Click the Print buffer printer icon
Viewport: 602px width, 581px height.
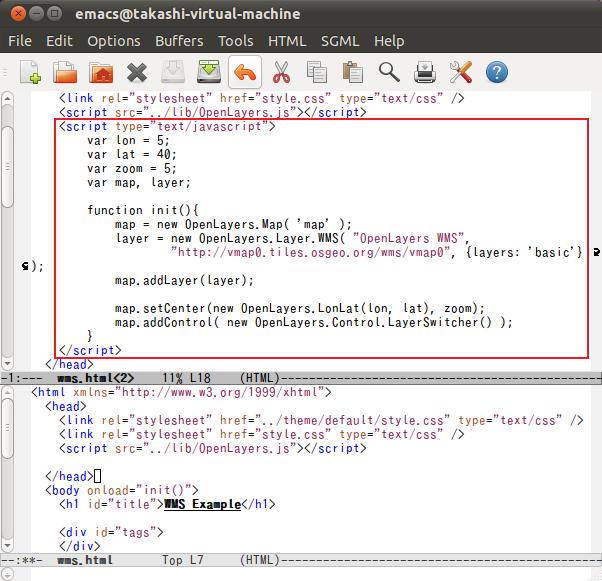(425, 72)
